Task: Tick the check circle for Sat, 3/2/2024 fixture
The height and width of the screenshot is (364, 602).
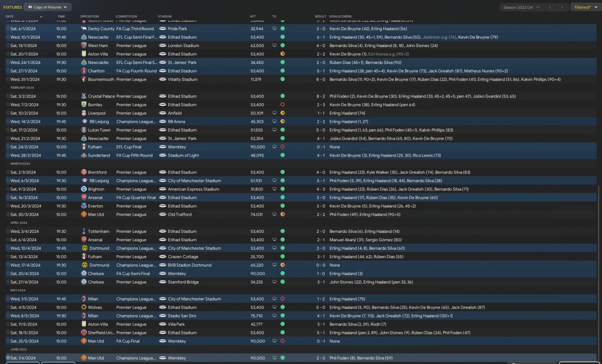Action: pos(8,96)
